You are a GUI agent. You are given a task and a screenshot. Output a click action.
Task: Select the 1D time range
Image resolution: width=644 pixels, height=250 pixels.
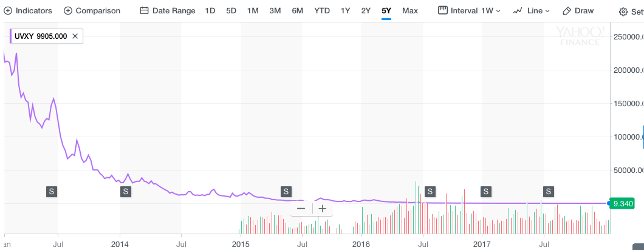coord(210,11)
